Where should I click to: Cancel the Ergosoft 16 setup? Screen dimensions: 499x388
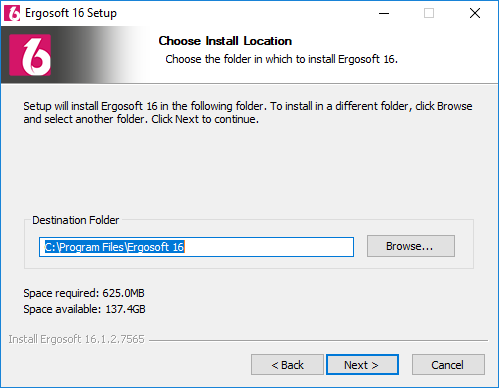(x=448, y=364)
